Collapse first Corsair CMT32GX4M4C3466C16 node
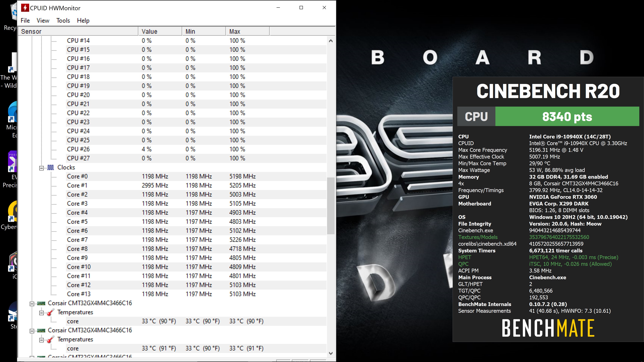Viewport: 644px width, 362px height. tap(32, 304)
